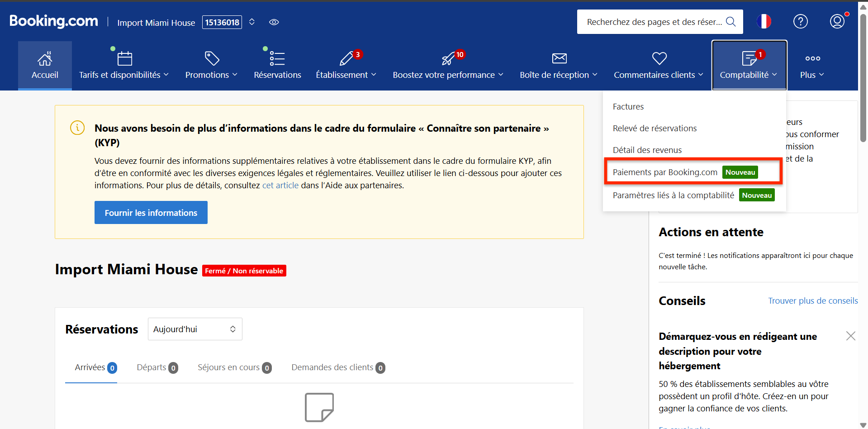Open the help question mark icon
The image size is (868, 429).
click(800, 21)
